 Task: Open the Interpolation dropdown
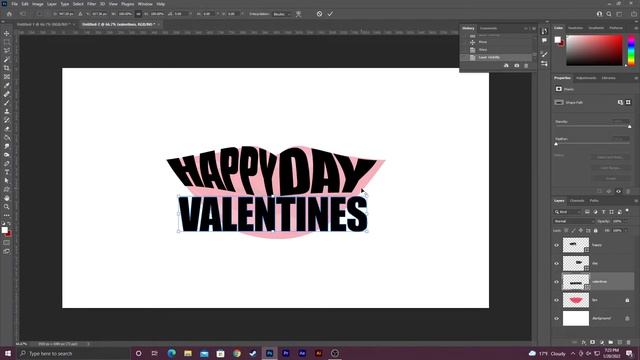coord(282,14)
